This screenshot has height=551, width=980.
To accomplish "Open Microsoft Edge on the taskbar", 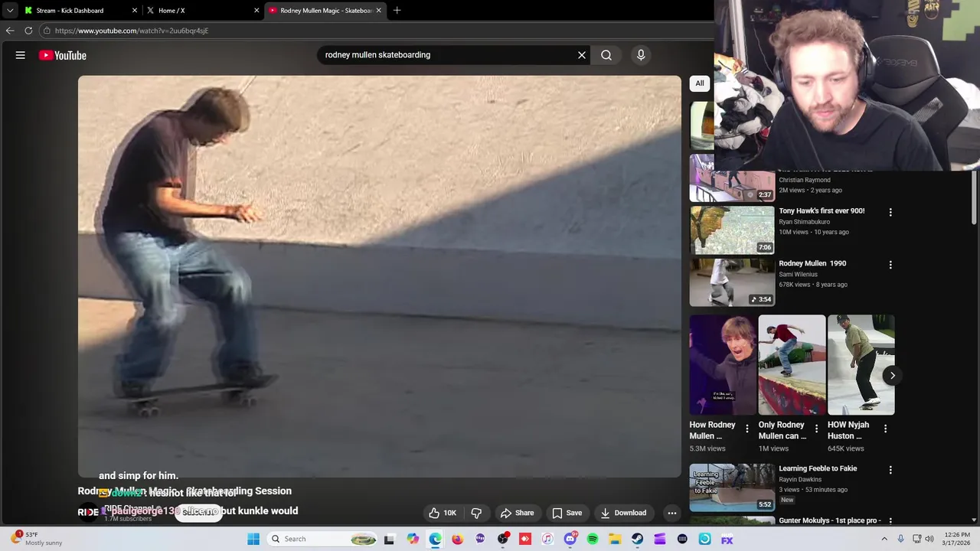I will click(435, 539).
